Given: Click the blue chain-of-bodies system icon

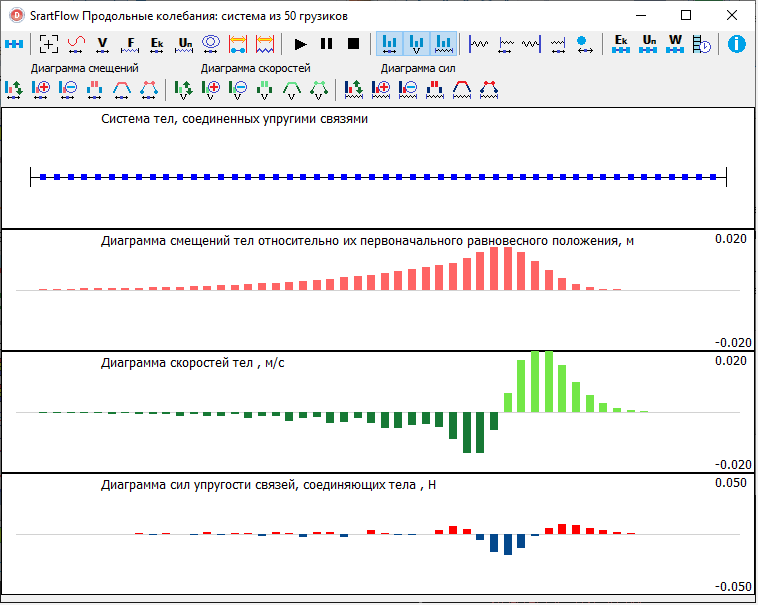Looking at the screenshot, I should (14, 44).
